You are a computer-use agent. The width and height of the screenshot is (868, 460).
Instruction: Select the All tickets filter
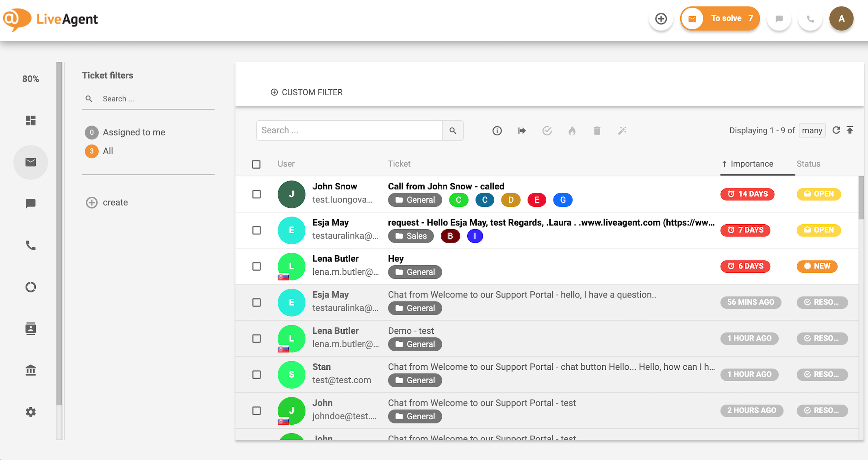click(x=108, y=151)
